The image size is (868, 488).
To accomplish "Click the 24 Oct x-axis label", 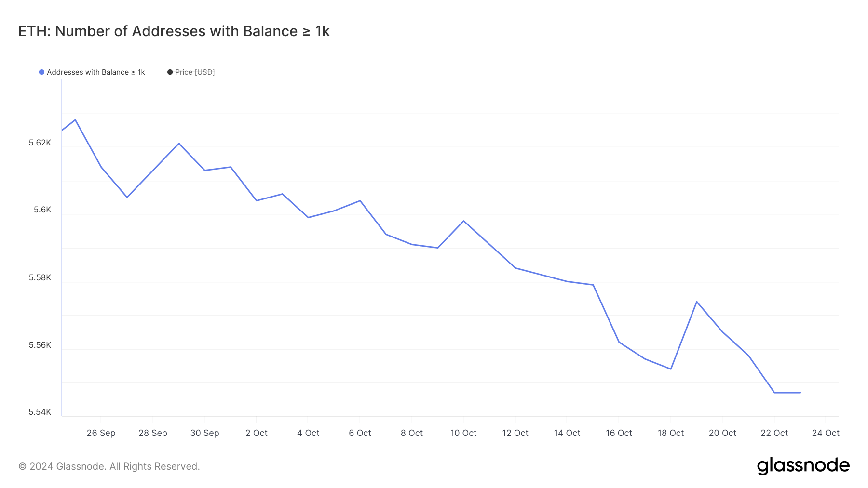I will [826, 433].
